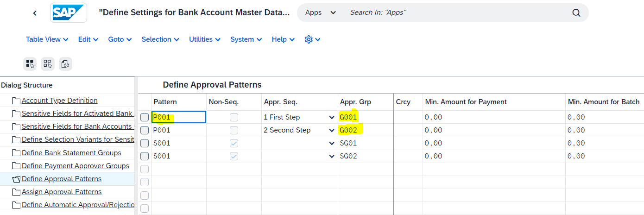
Task: Select the row checkbox for first P001
Action: click(145, 117)
